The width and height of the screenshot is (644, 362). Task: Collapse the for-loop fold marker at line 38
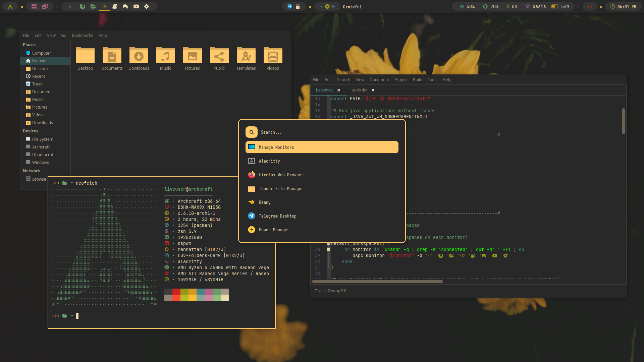tap(329, 249)
